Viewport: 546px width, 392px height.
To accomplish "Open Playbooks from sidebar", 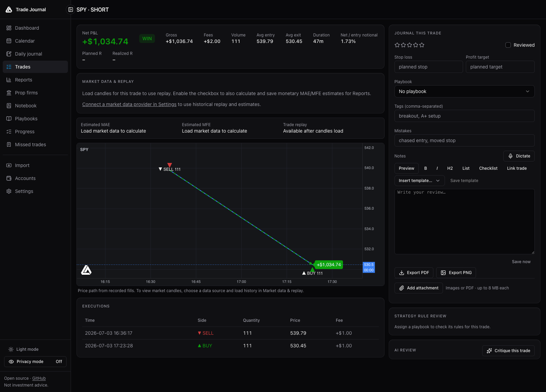I will [35, 119].
